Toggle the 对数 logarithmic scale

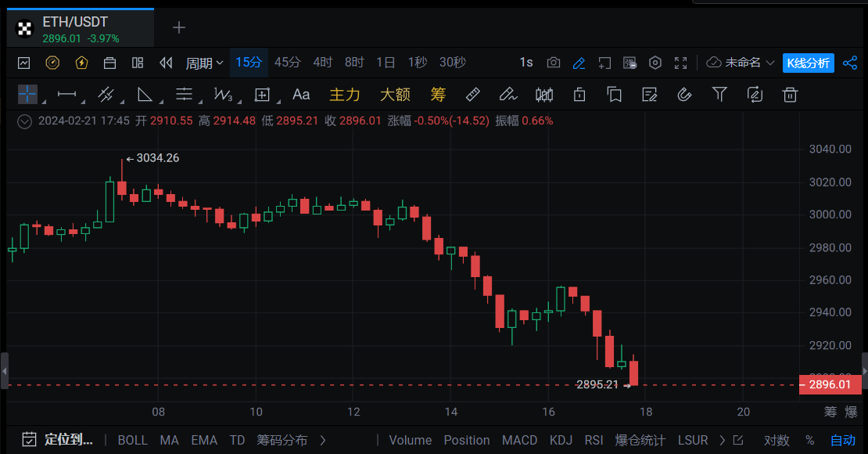coord(777,440)
